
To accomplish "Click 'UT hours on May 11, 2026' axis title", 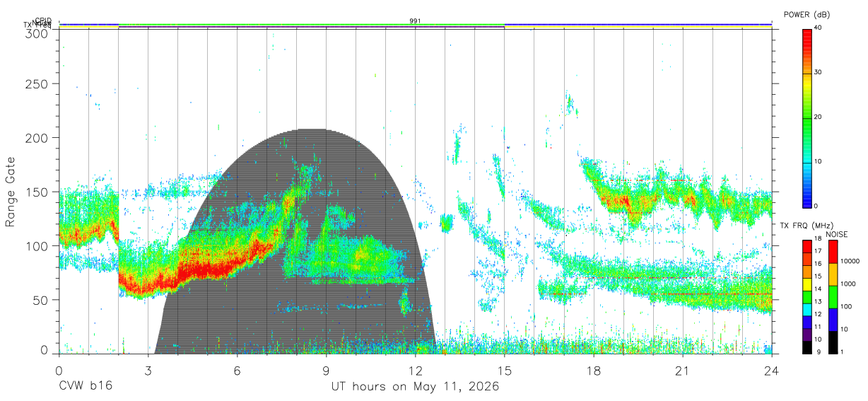I will [x=416, y=387].
